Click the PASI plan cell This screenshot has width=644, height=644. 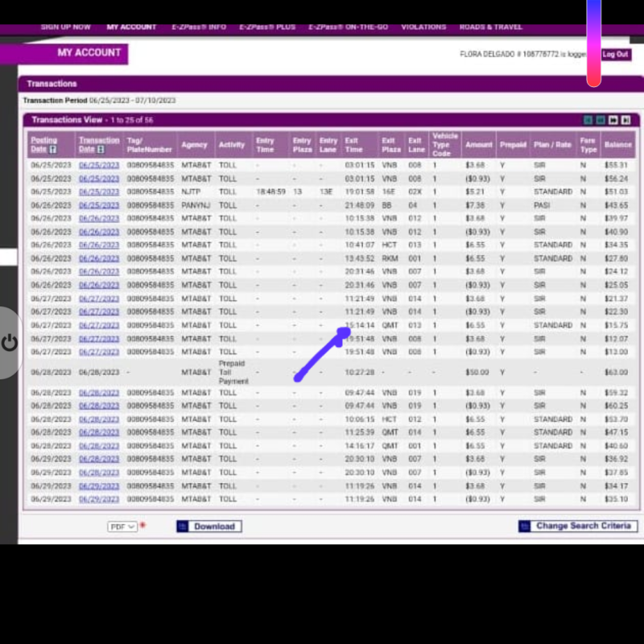(x=542, y=205)
